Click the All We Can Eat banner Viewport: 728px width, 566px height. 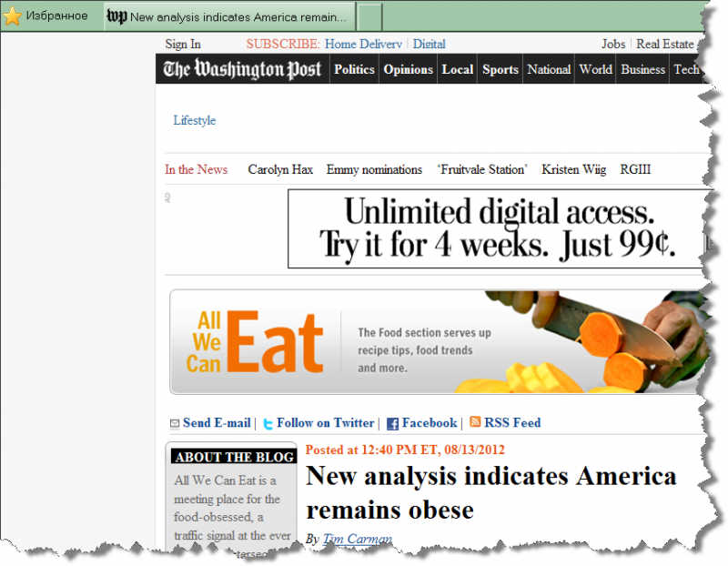click(x=437, y=342)
